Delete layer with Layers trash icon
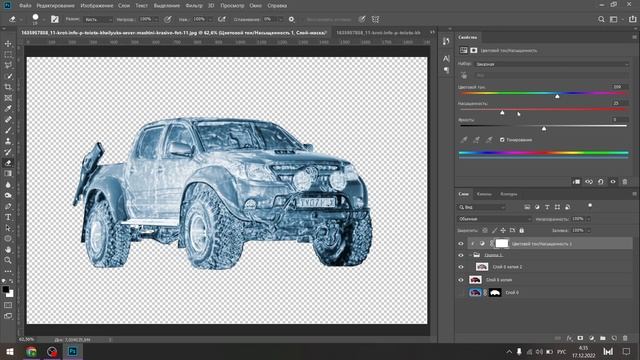The image size is (640, 360). pyautogui.click(x=625, y=338)
